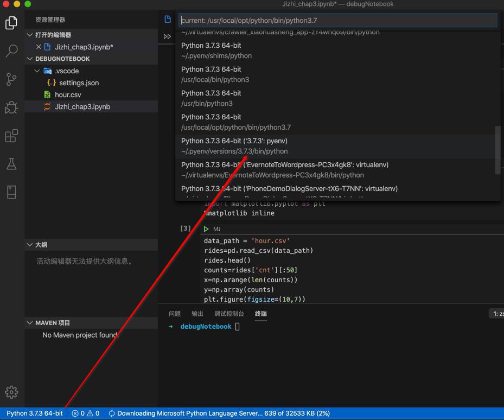The image size is (504, 420).
Task: Click the errors icon in the status bar
Action: 75,413
